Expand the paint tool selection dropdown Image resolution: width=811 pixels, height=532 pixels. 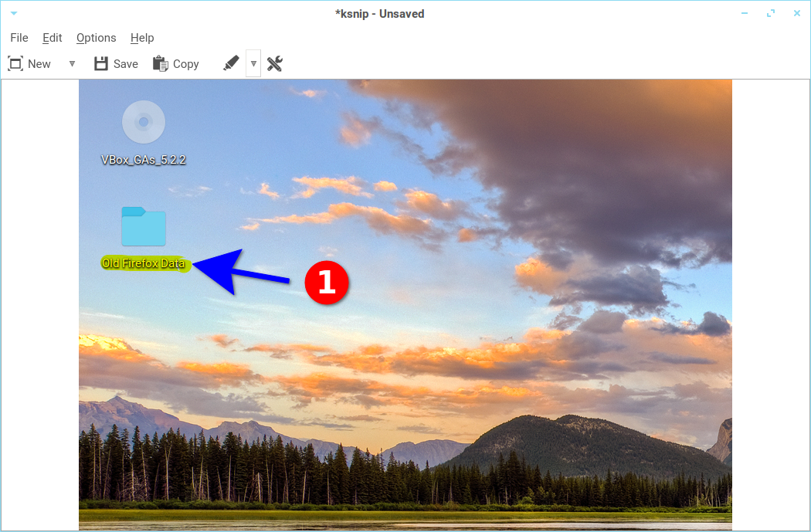coord(253,63)
